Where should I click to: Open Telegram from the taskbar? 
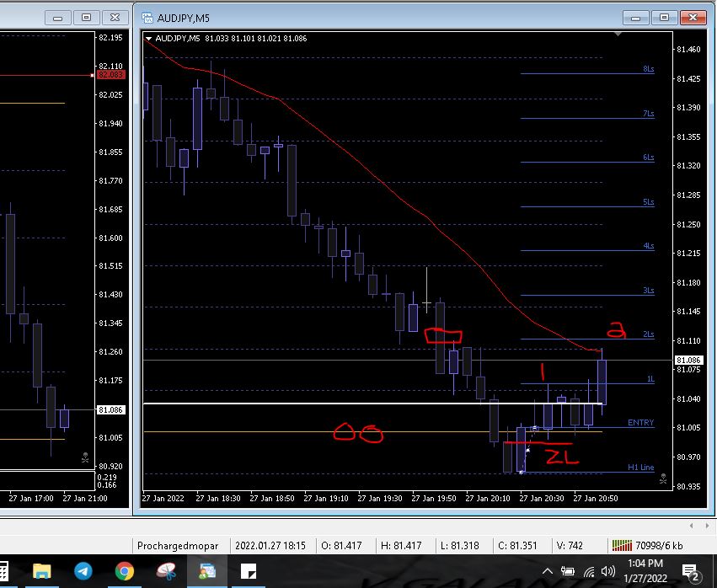pos(83,571)
